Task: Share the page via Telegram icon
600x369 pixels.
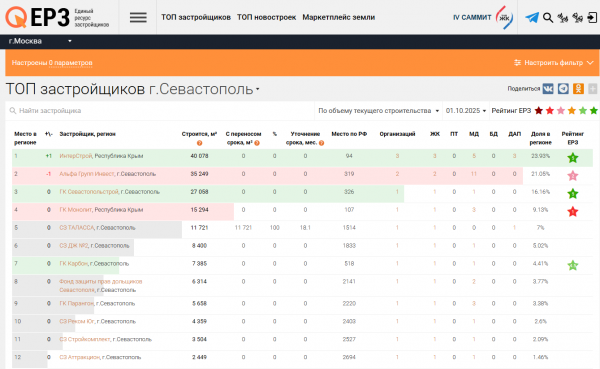Action: tap(563, 89)
